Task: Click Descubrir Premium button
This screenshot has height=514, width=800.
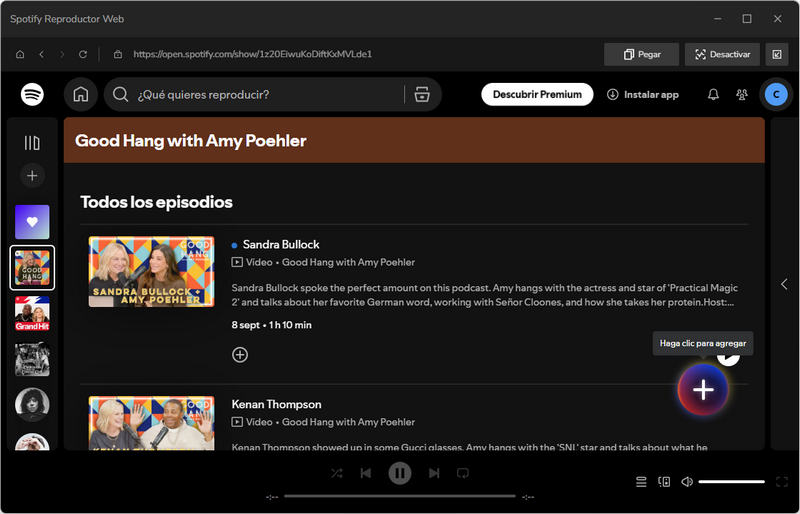Action: pos(537,94)
